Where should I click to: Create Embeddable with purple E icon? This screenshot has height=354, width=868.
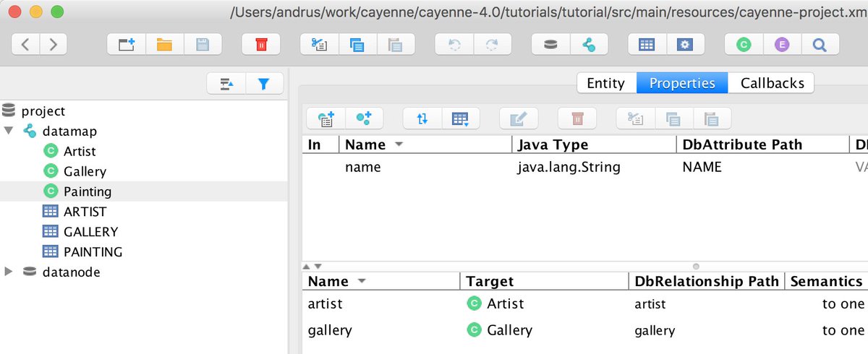(x=782, y=45)
